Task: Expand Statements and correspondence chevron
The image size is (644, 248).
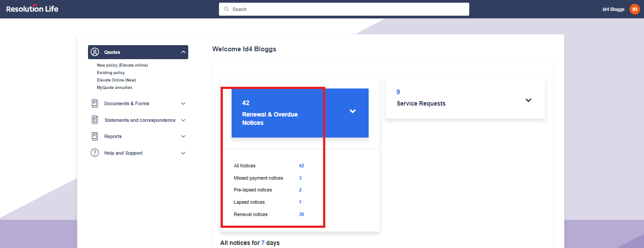Action: 183,120
